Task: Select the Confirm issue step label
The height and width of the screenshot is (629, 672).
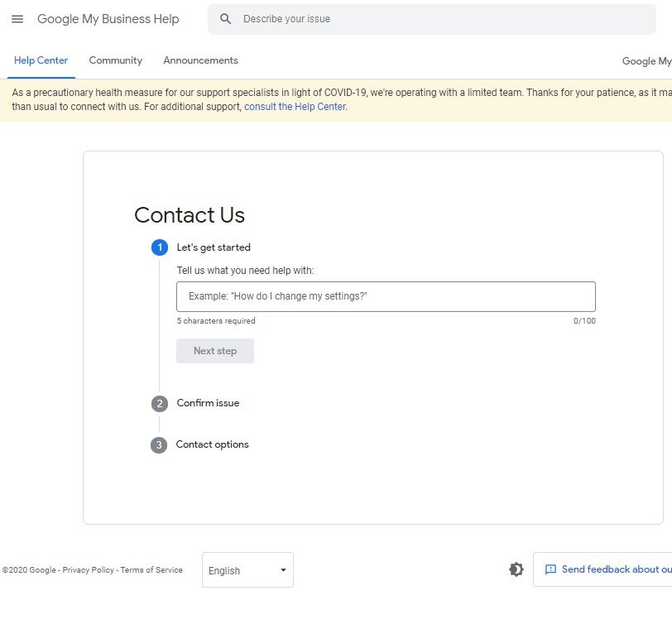Action: coord(208,403)
